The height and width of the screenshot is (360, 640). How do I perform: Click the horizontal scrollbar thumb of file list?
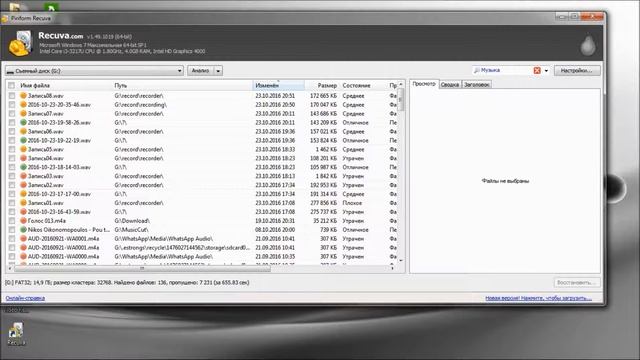142,268
